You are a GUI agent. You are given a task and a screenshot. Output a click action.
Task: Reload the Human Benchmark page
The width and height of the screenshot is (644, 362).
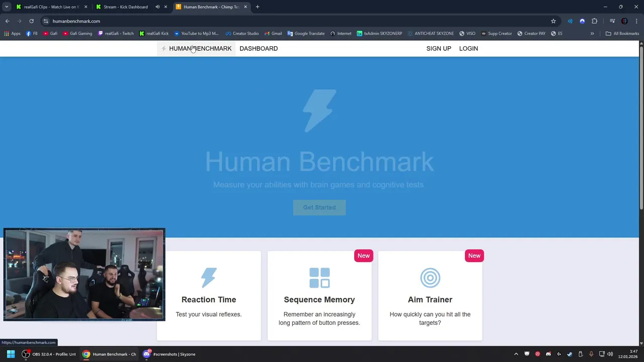31,21
